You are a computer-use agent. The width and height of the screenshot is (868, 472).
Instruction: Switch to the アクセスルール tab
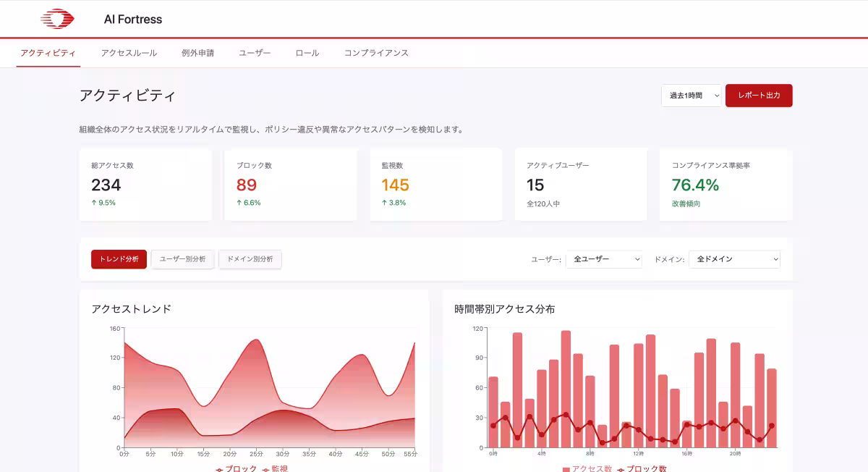[x=129, y=53]
